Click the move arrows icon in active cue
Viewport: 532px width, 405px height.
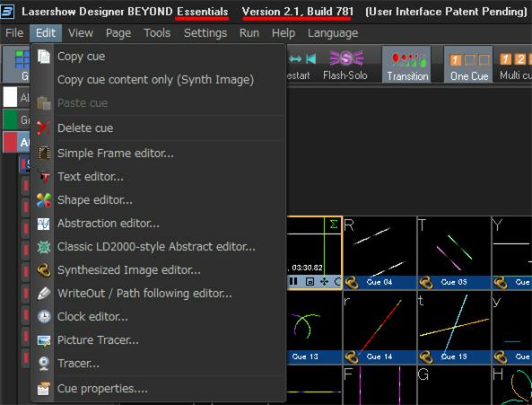pos(324,281)
